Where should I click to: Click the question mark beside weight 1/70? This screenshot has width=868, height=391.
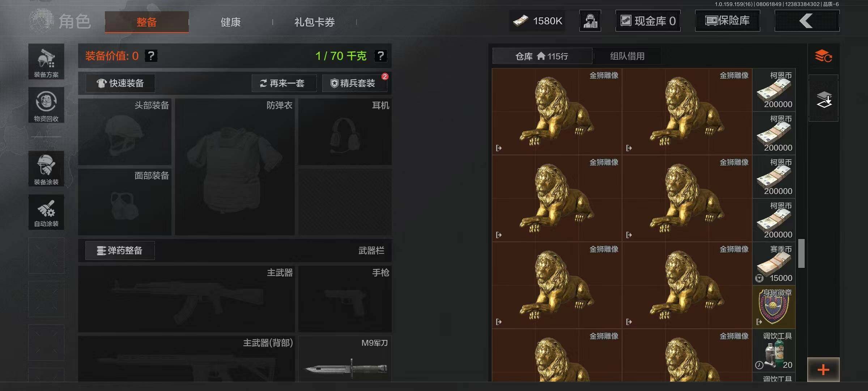point(380,56)
